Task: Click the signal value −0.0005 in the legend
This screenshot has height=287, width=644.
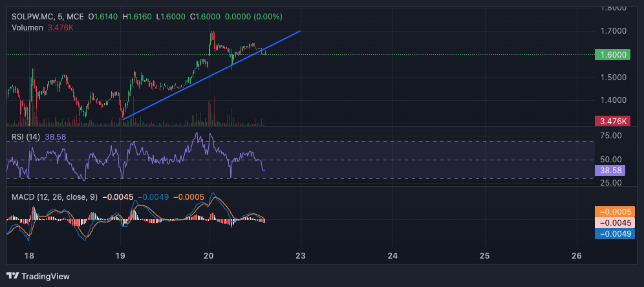Action: (x=189, y=197)
